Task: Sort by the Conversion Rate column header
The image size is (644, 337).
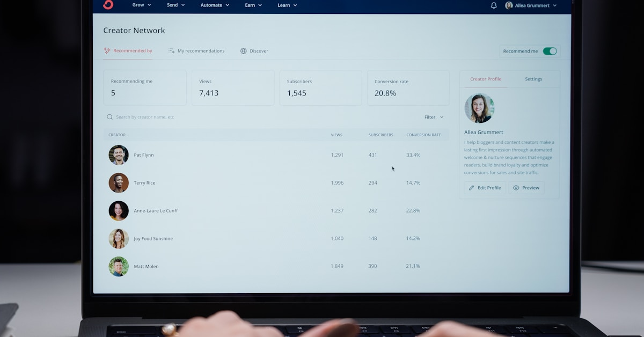Action: (x=423, y=135)
